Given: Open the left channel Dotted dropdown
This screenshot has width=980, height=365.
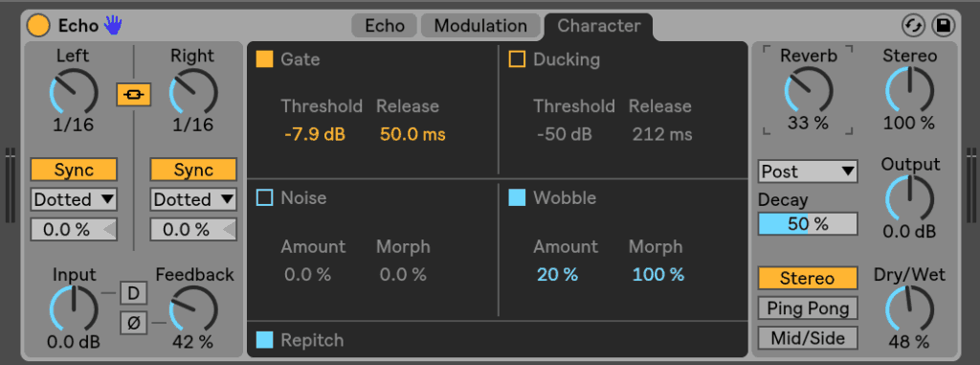Looking at the screenshot, I should pos(74,199).
